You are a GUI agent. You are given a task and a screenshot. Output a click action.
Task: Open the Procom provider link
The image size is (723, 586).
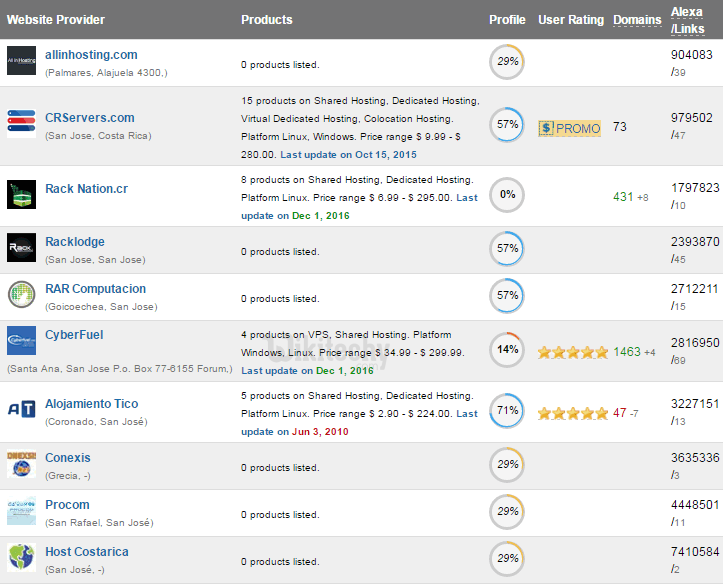click(x=67, y=505)
